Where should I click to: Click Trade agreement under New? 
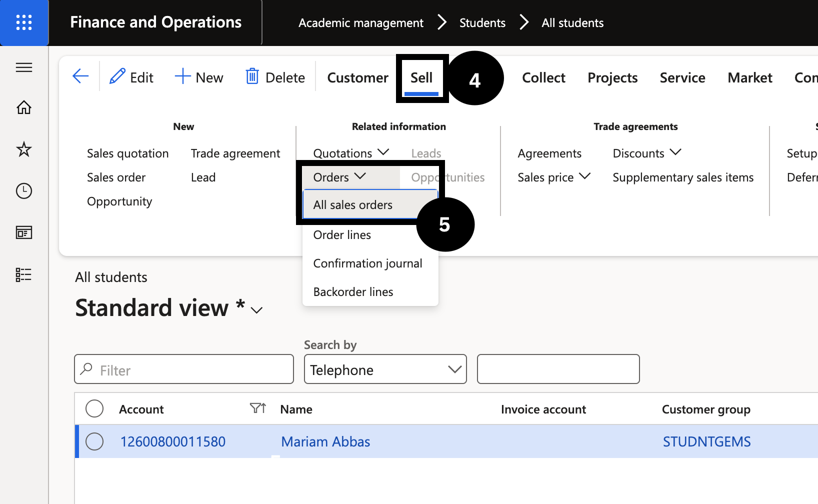[x=235, y=153]
